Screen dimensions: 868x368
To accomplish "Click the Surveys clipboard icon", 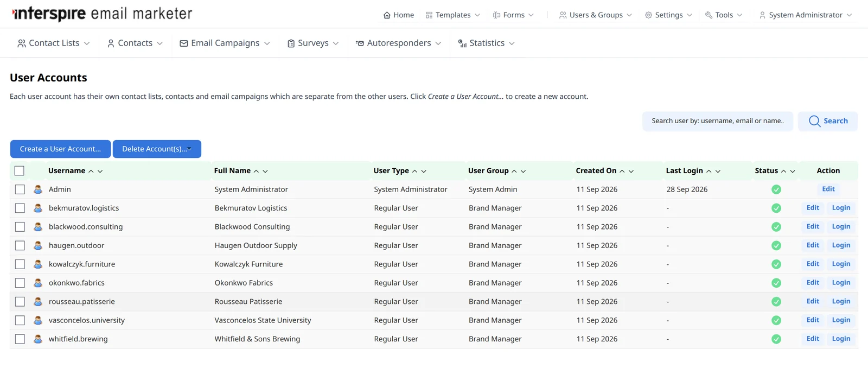I will click(x=291, y=43).
